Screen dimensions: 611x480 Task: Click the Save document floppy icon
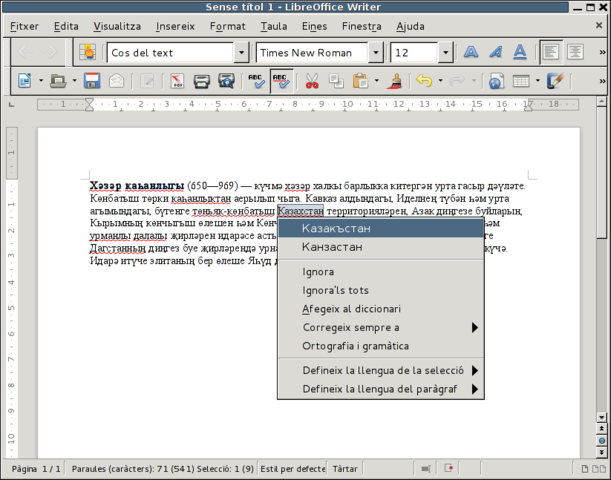pyautogui.click(x=92, y=81)
